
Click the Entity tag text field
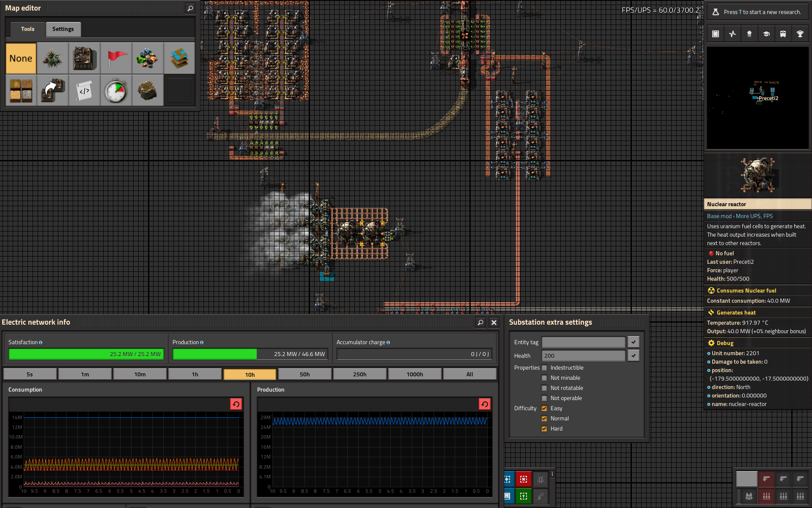pyautogui.click(x=583, y=342)
